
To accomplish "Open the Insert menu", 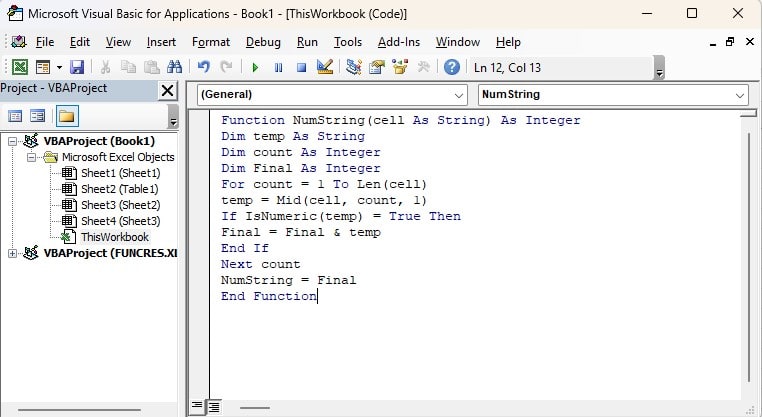I will [x=161, y=42].
